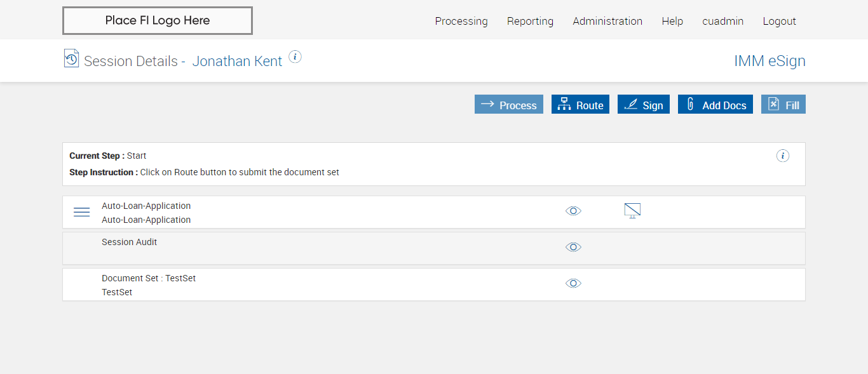Image resolution: width=868 pixels, height=374 pixels.
Task: Open the Reporting menu
Action: [530, 21]
